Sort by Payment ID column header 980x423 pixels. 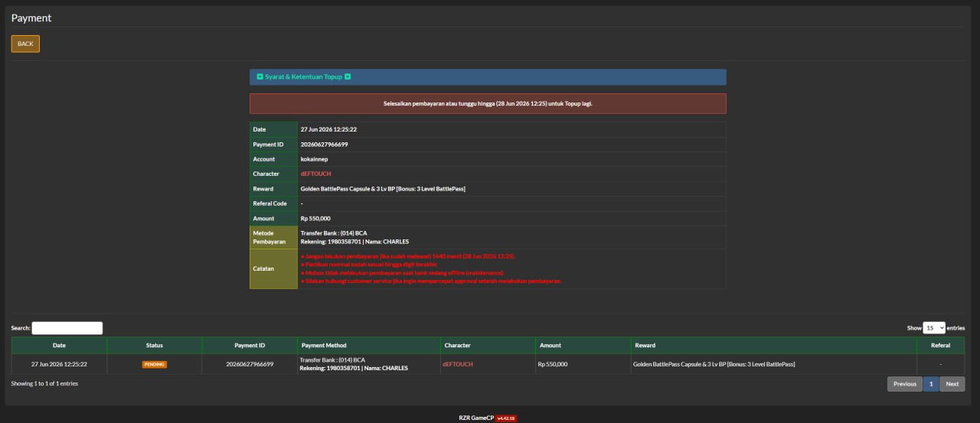[250, 346]
